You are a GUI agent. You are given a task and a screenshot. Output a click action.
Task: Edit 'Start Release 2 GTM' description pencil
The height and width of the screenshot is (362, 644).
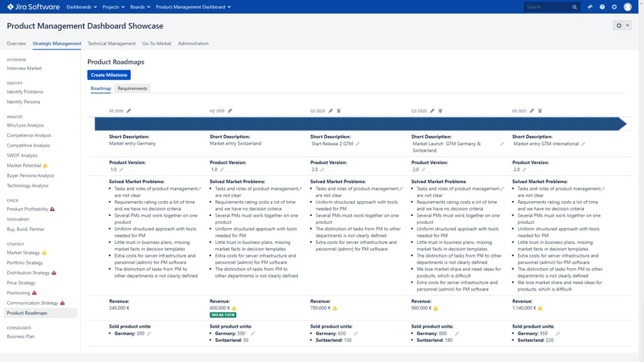[357, 144]
